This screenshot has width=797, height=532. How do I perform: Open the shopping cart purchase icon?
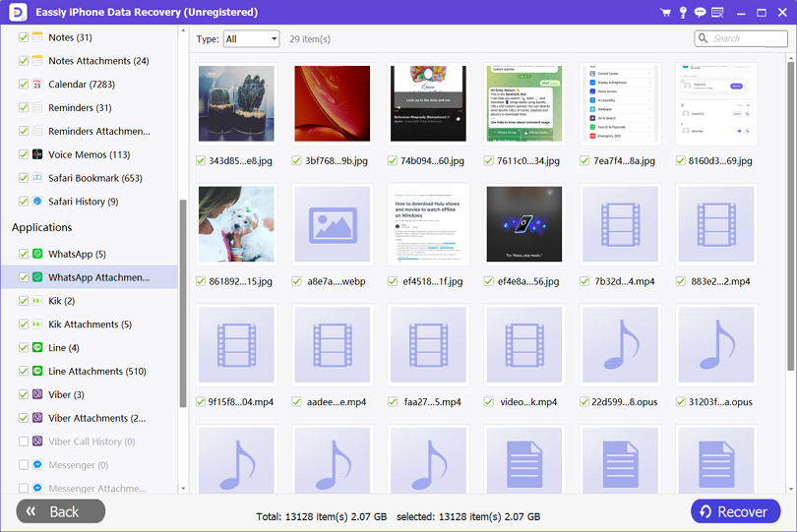tap(665, 12)
